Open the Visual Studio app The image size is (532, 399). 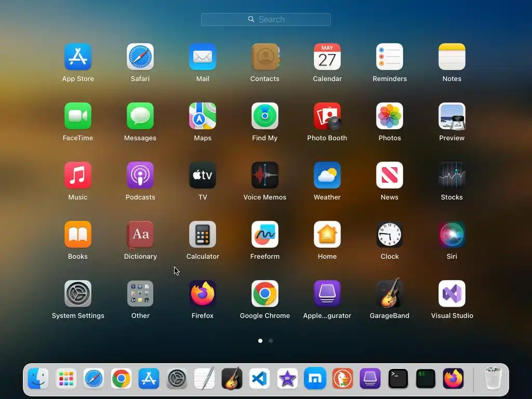452,294
